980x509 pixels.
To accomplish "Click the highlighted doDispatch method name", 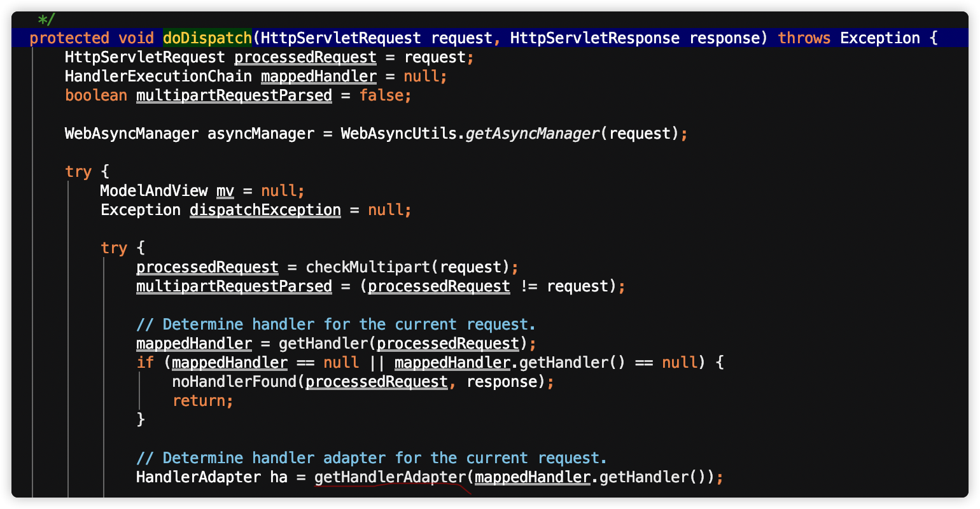I will (207, 38).
